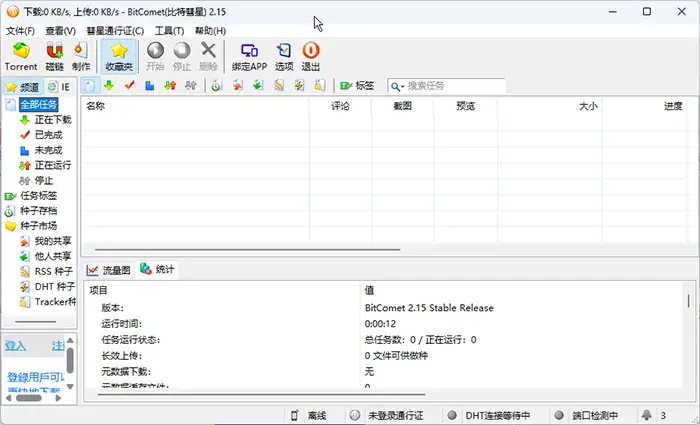Click the 标签 tag button

coord(357,86)
